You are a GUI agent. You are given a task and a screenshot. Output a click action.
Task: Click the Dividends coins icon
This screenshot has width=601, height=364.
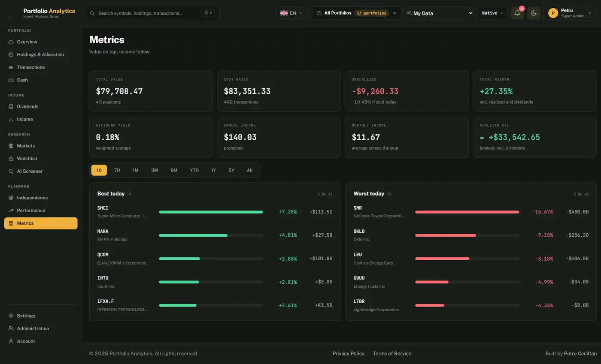point(11,107)
